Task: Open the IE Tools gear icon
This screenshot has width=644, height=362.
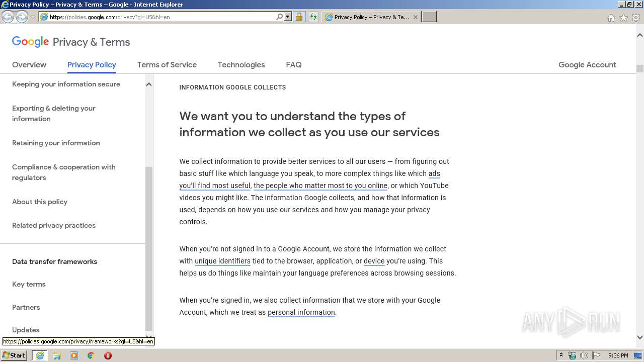Action: 636,18
